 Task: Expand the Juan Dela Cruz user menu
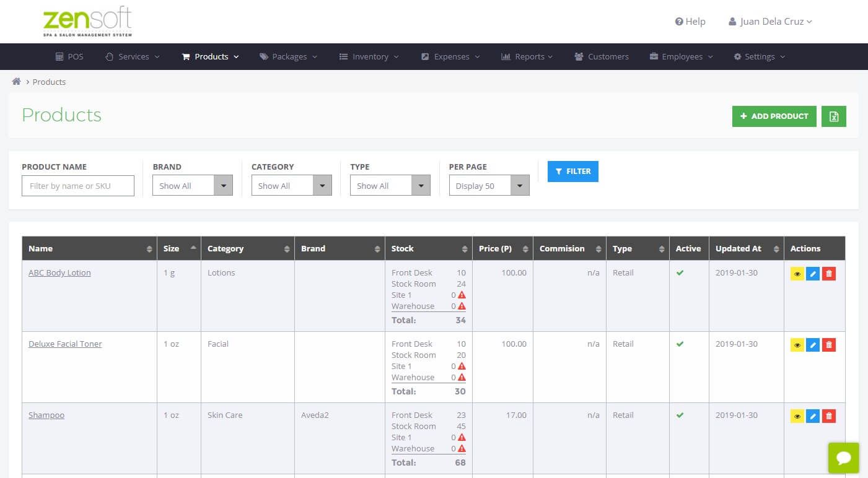pyautogui.click(x=770, y=22)
